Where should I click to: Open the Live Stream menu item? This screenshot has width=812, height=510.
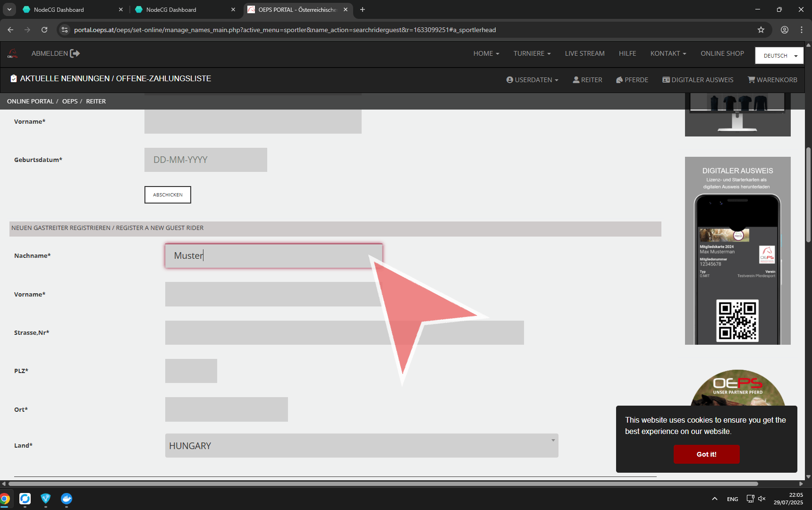[584, 53]
